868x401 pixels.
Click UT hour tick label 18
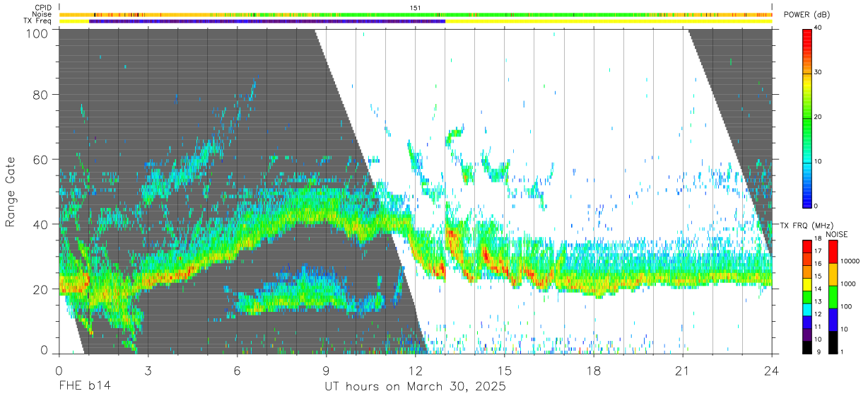click(x=593, y=371)
